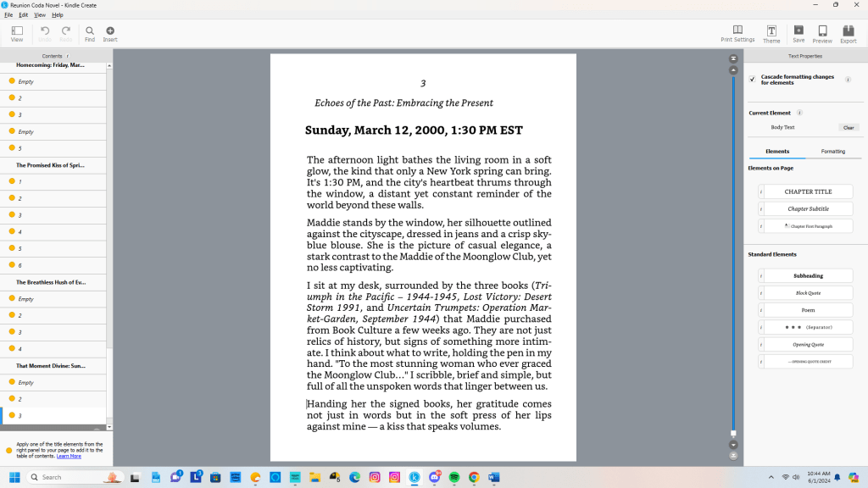Save the book project

(x=798, y=34)
